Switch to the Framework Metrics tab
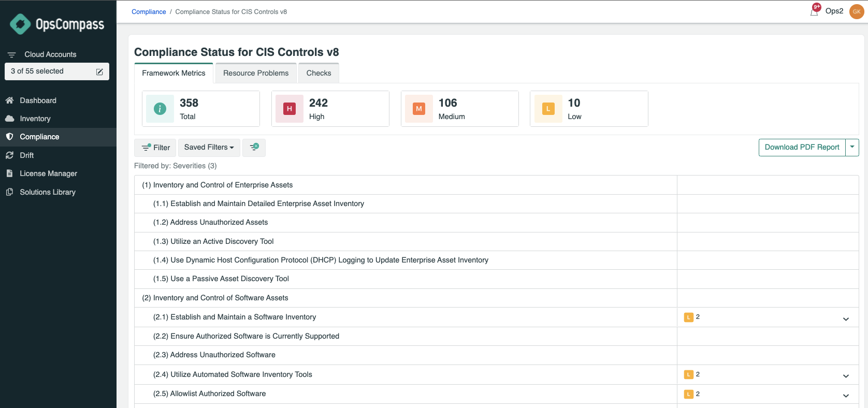The image size is (868, 408). (x=173, y=73)
